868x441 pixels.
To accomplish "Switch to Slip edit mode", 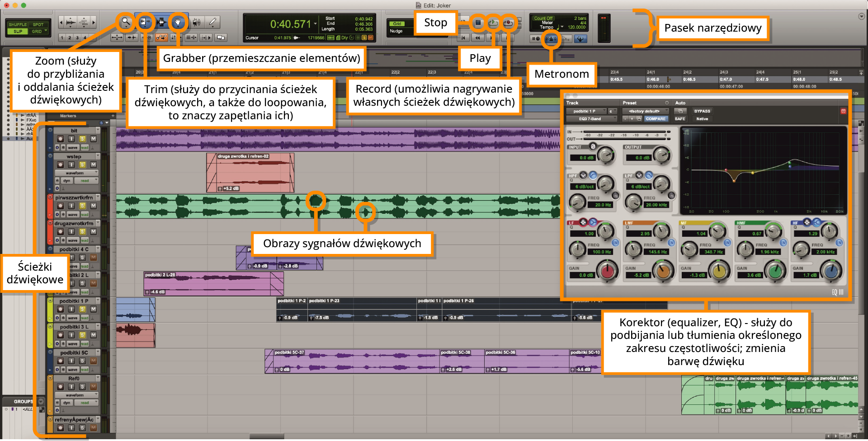I will coord(18,32).
